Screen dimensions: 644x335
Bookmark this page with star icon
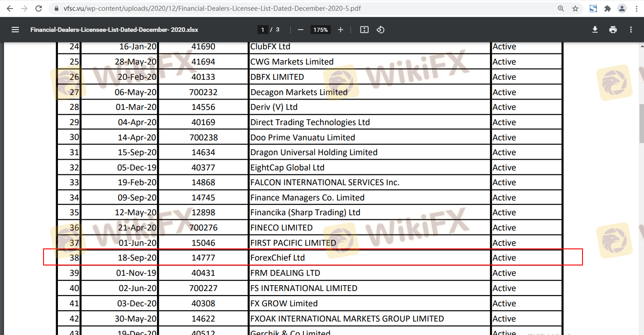(x=575, y=9)
